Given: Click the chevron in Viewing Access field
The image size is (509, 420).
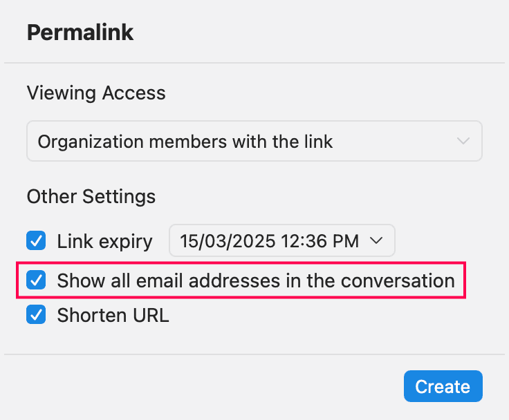Looking at the screenshot, I should pos(463,142).
